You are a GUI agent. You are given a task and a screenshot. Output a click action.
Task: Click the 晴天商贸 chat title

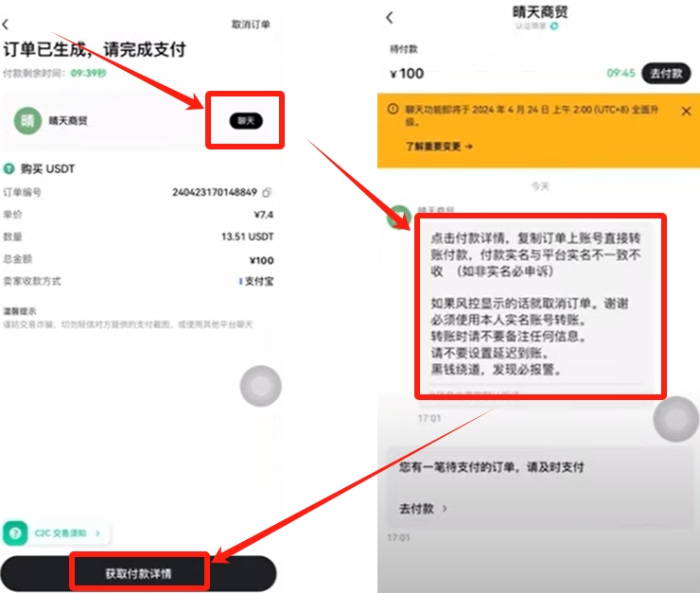[540, 12]
